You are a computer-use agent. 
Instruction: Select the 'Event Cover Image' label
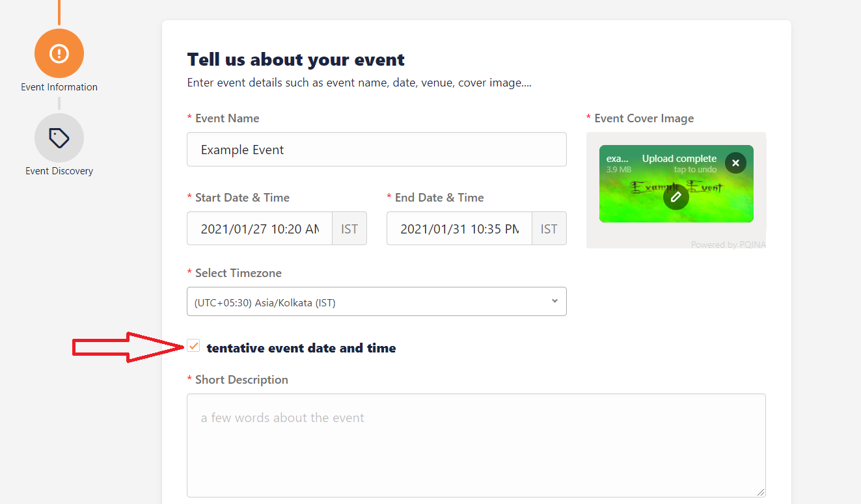(x=644, y=118)
